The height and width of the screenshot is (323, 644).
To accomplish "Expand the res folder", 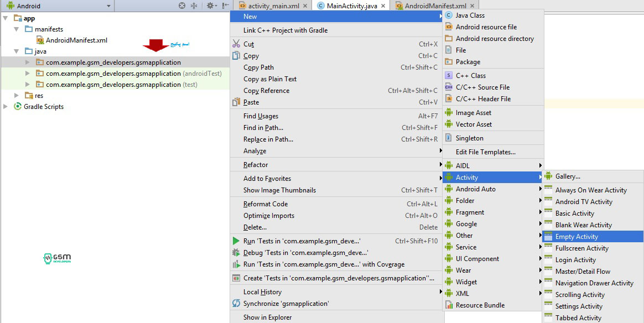I will pos(17,96).
